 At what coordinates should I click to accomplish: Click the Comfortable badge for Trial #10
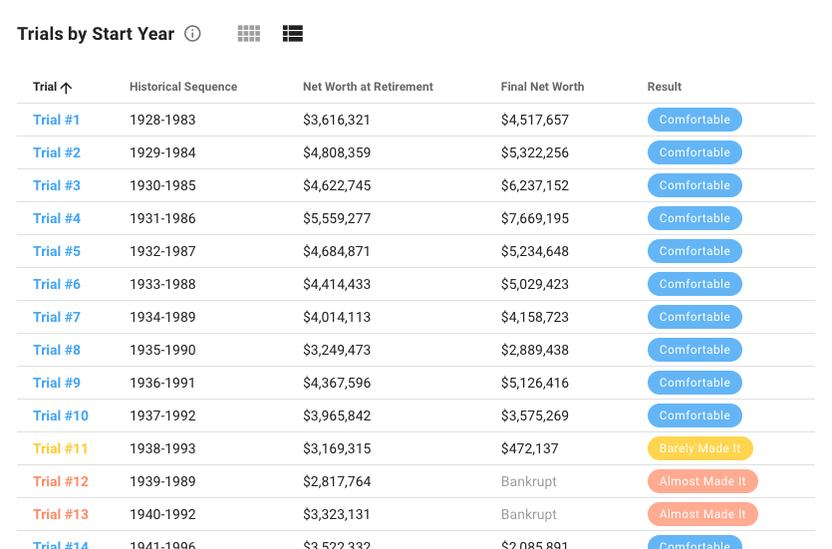pos(694,416)
